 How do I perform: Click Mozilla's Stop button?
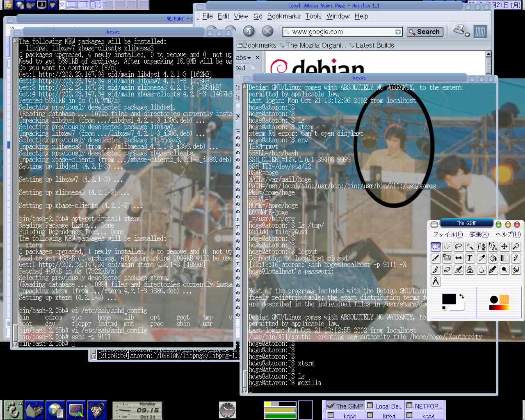[x=267, y=31]
